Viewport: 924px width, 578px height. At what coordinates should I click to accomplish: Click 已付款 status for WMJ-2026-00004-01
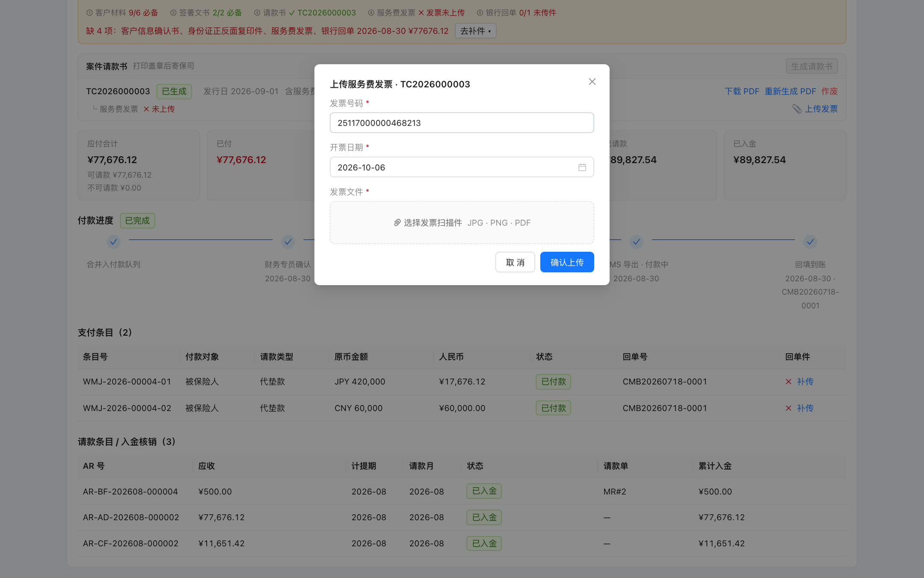[x=554, y=381]
